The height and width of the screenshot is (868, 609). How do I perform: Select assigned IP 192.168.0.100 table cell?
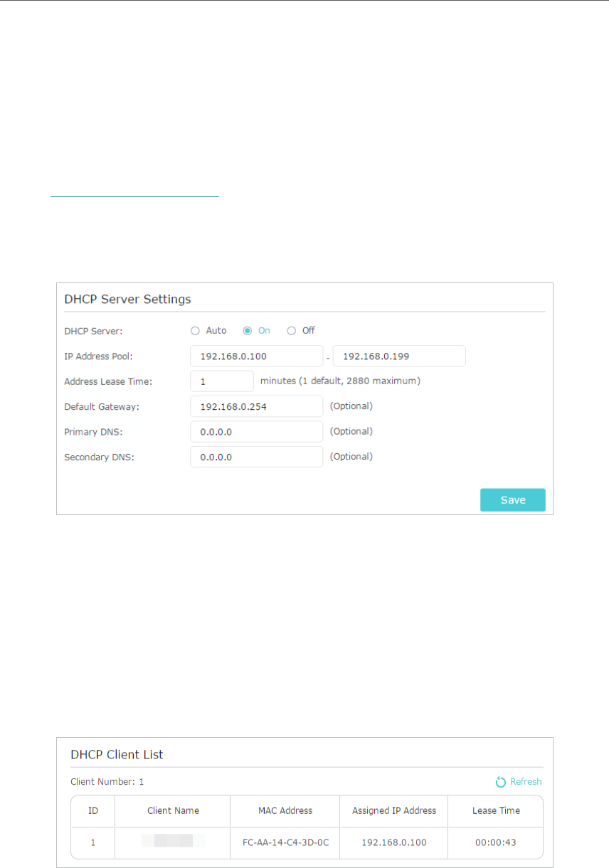tap(394, 842)
